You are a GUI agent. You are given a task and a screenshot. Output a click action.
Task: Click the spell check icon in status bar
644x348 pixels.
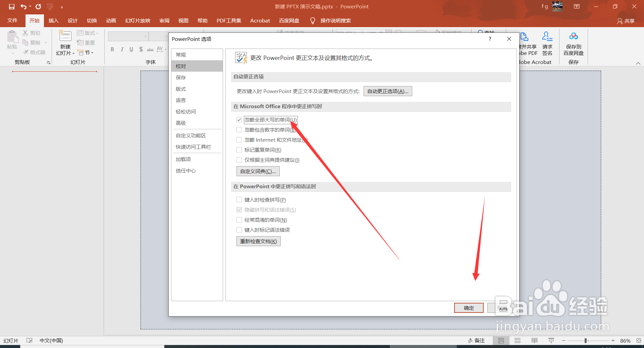30,340
